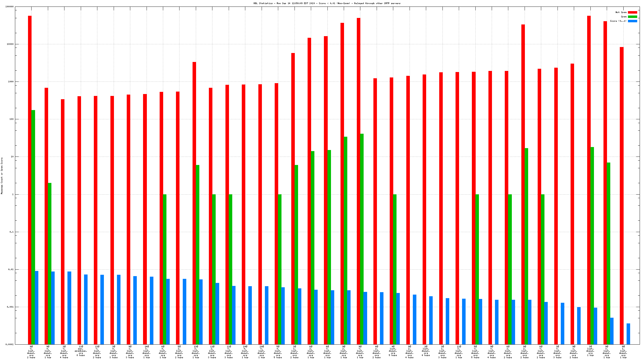This screenshot has height=362, width=644.
Task: Click the 'Message Count or Spam Score' axis title
Action: [2, 176]
